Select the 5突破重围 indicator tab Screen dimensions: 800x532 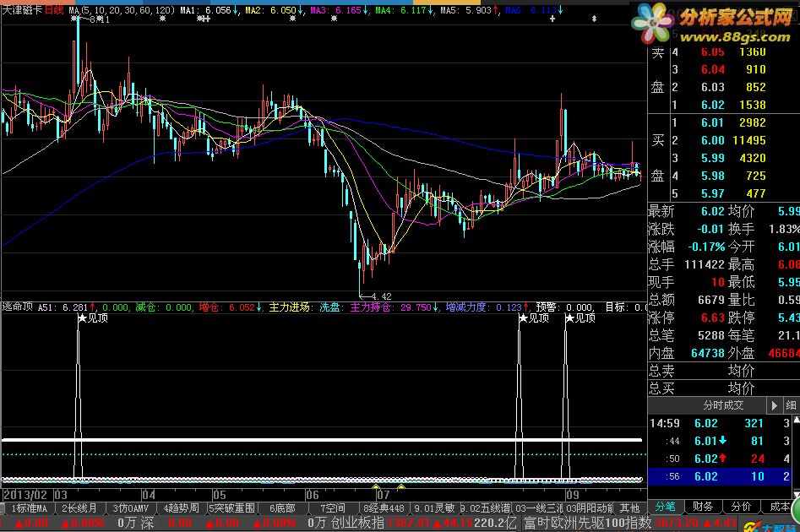pyautogui.click(x=232, y=508)
